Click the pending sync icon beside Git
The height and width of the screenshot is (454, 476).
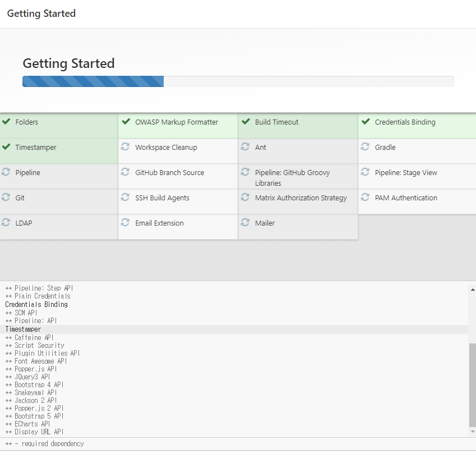click(x=6, y=197)
